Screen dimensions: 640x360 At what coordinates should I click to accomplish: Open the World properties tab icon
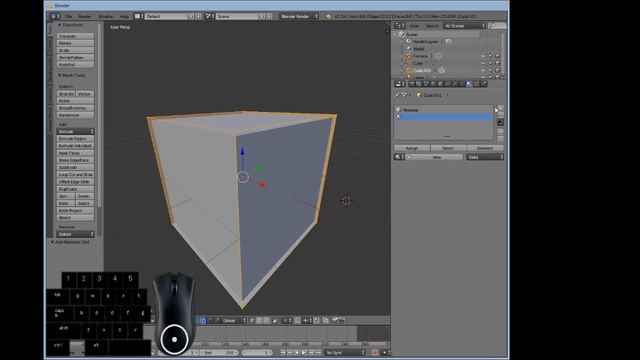click(433, 84)
